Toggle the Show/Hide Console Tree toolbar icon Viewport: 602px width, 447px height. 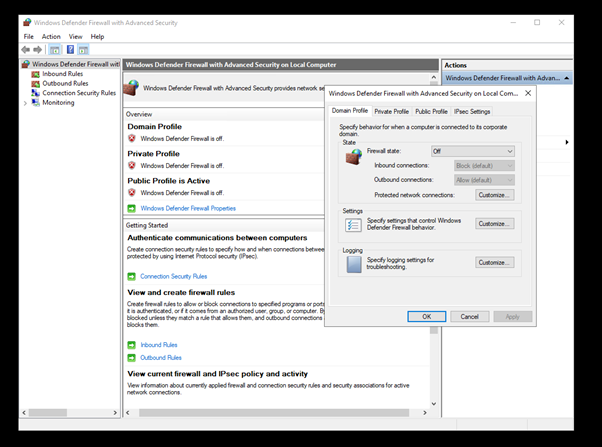pyautogui.click(x=55, y=50)
